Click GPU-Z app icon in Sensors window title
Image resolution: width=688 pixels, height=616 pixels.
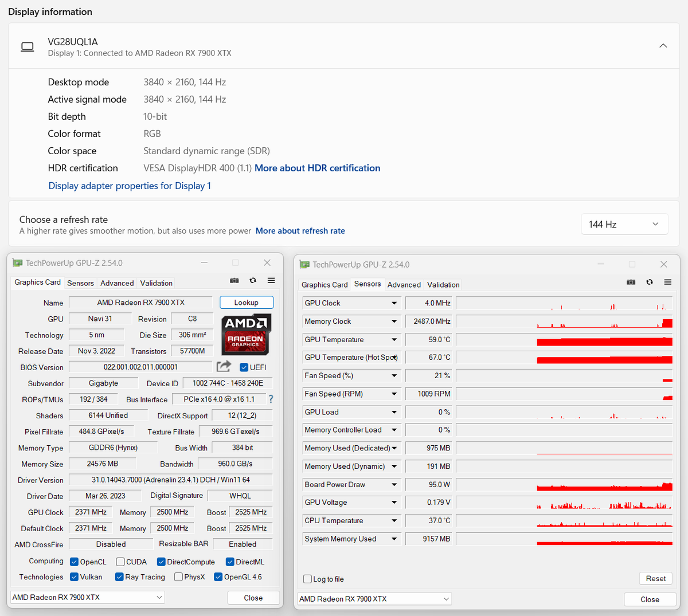305,265
